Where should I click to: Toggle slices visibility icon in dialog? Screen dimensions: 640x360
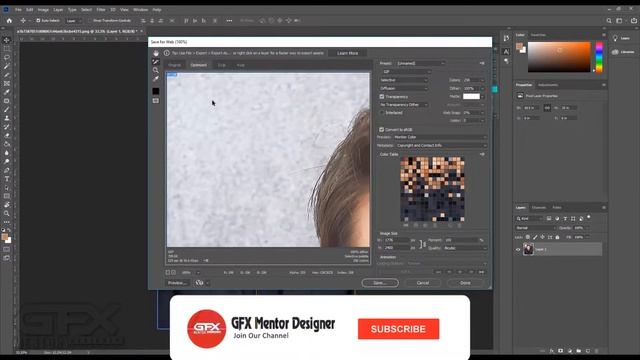156,100
